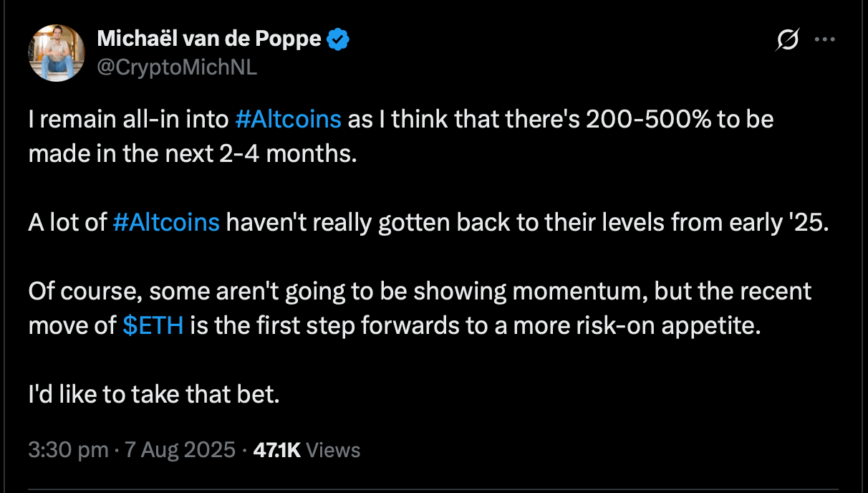
Task: Open the three-dot more options menu
Action: [826, 41]
